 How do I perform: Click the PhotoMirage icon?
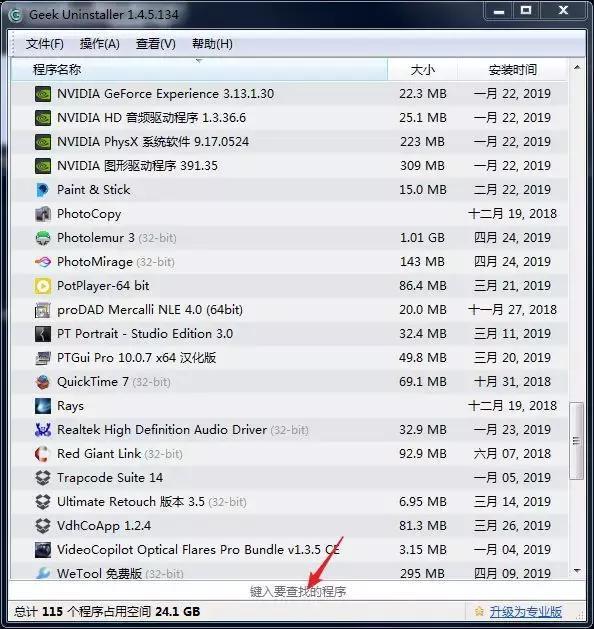point(43,262)
